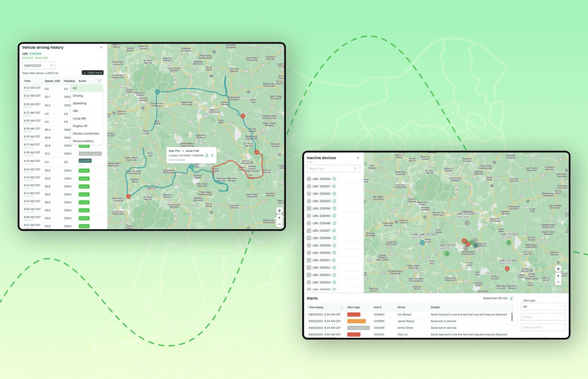Copy location coordinates in driver change popup
This screenshot has width=588, height=379.
(207, 155)
